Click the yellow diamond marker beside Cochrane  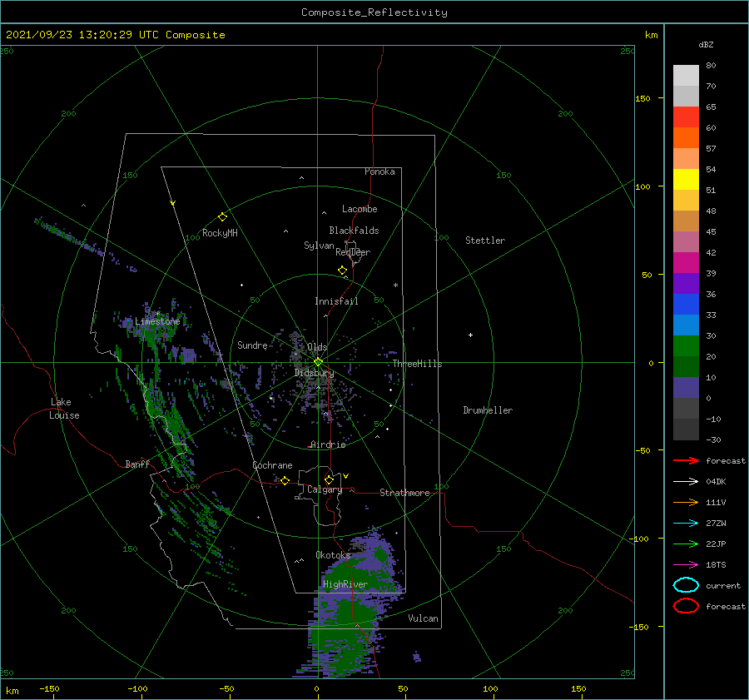285,480
